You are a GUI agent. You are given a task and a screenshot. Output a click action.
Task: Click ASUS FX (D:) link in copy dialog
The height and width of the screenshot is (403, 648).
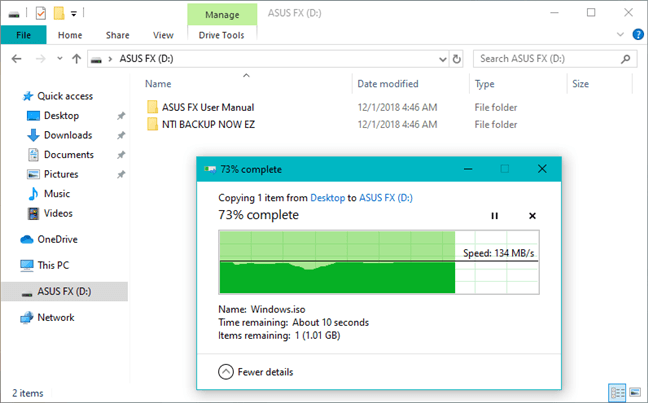click(386, 198)
